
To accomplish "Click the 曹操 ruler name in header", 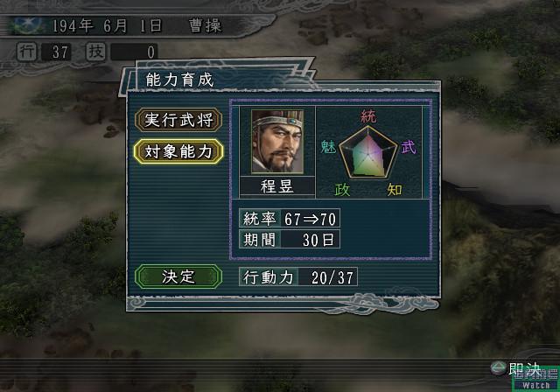I will tap(206, 26).
